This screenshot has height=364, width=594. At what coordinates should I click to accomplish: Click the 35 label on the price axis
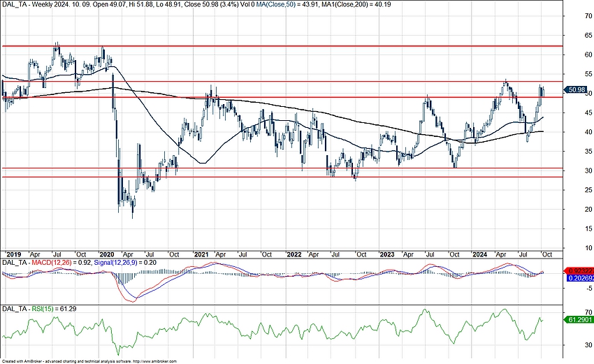[x=588, y=151]
